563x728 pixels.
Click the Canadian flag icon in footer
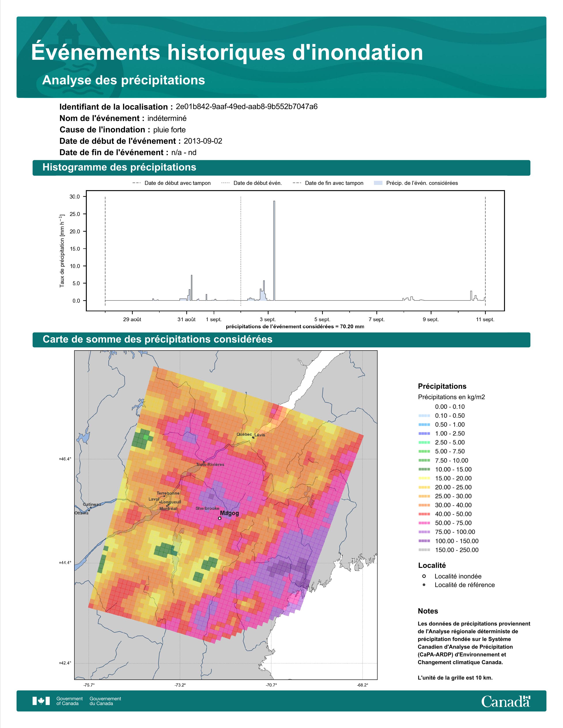pyautogui.click(x=41, y=701)
